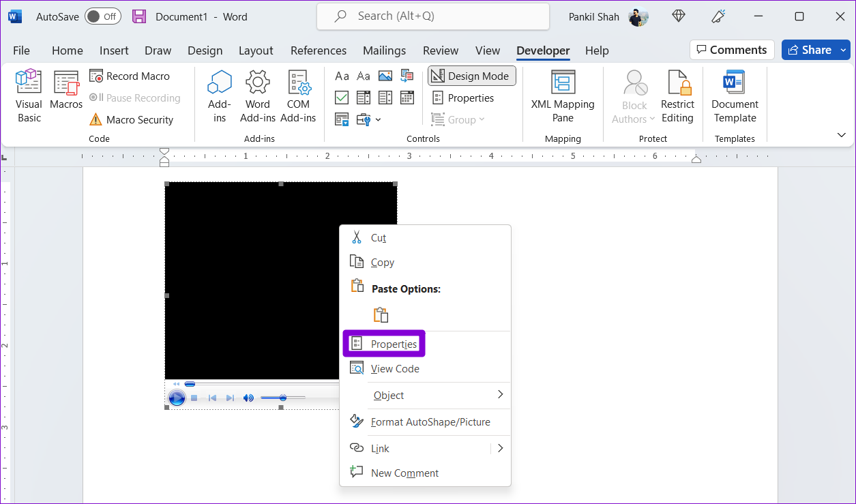856x504 pixels.
Task: Open the Word Add-ins dialog
Action: pyautogui.click(x=258, y=96)
